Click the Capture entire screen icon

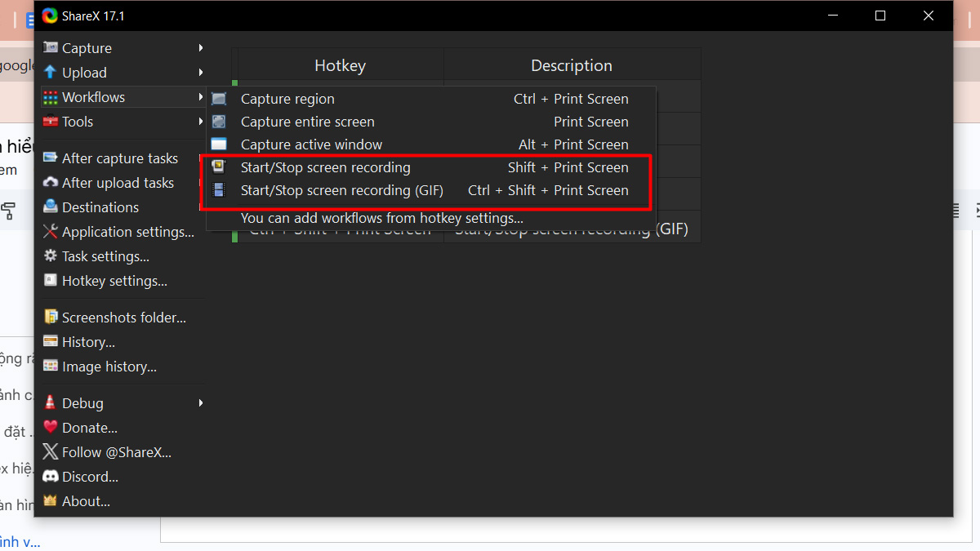point(219,122)
